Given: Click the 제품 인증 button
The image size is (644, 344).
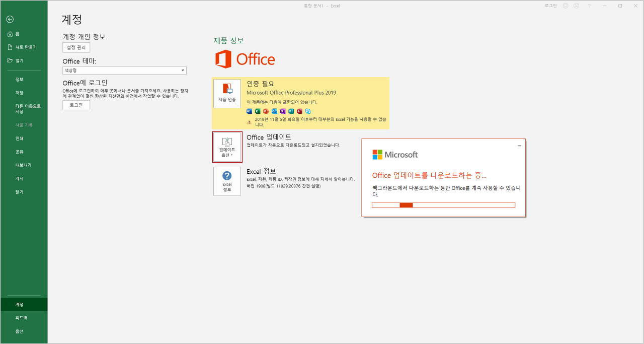Looking at the screenshot, I should 227,94.
